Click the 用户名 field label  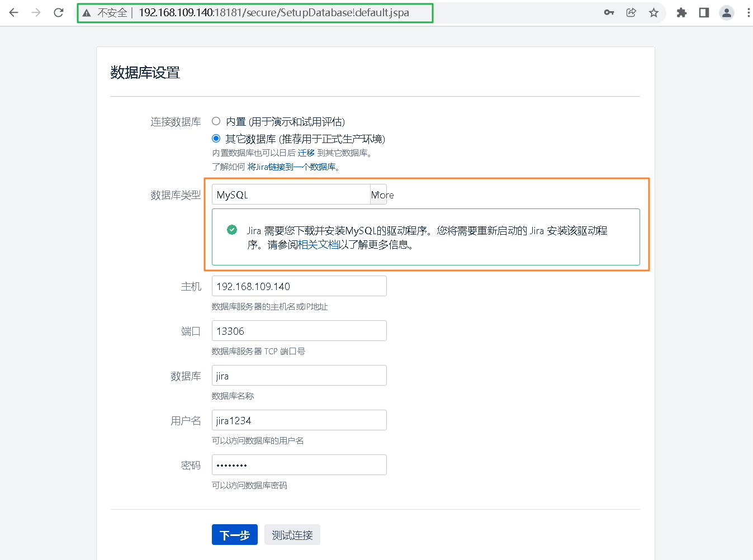coord(186,421)
